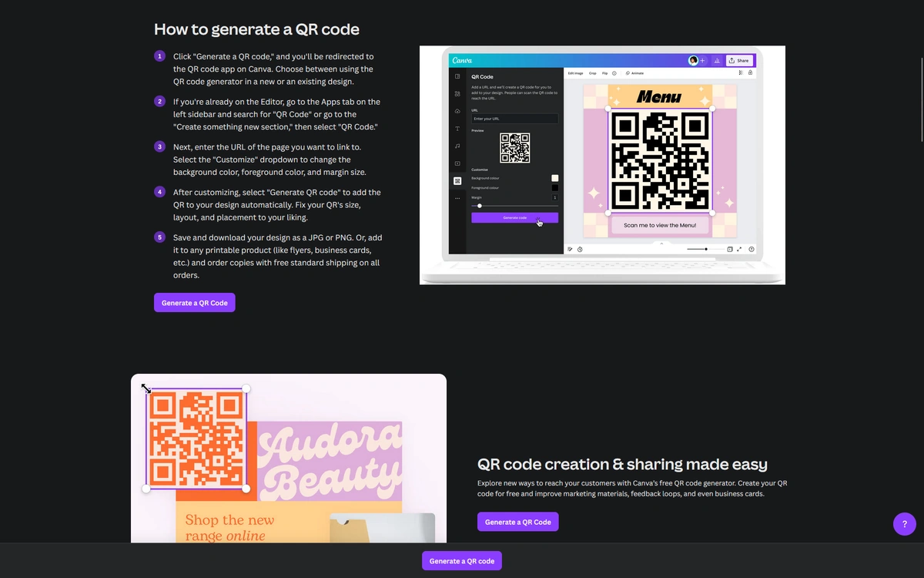Click the help circle icon in the mockup bottom bar

752,249
